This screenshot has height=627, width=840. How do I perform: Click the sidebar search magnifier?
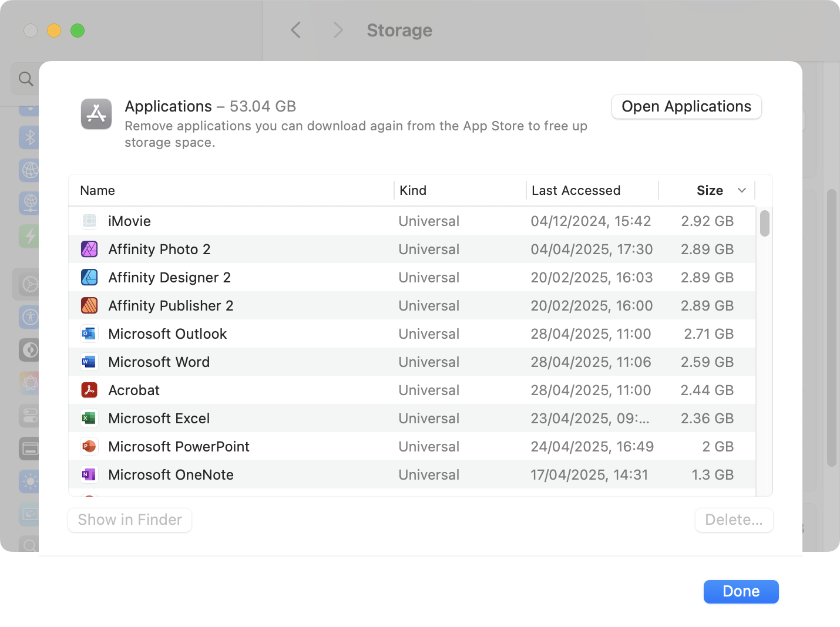coord(25,78)
